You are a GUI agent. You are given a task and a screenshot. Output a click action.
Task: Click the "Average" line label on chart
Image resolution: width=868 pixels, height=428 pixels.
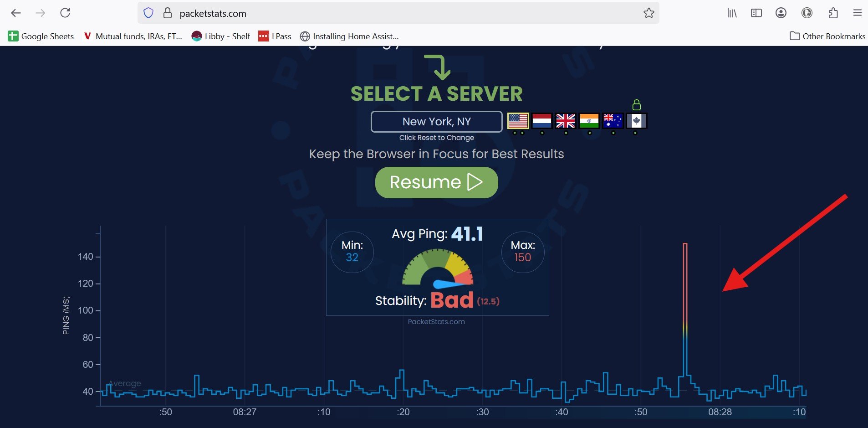pyautogui.click(x=125, y=383)
